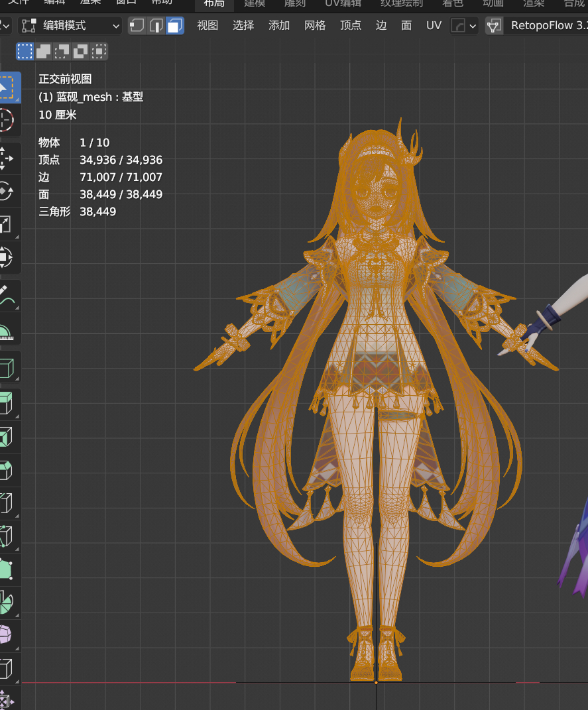588x710 pixels.
Task: Open the 选择 menu
Action: coord(243,25)
